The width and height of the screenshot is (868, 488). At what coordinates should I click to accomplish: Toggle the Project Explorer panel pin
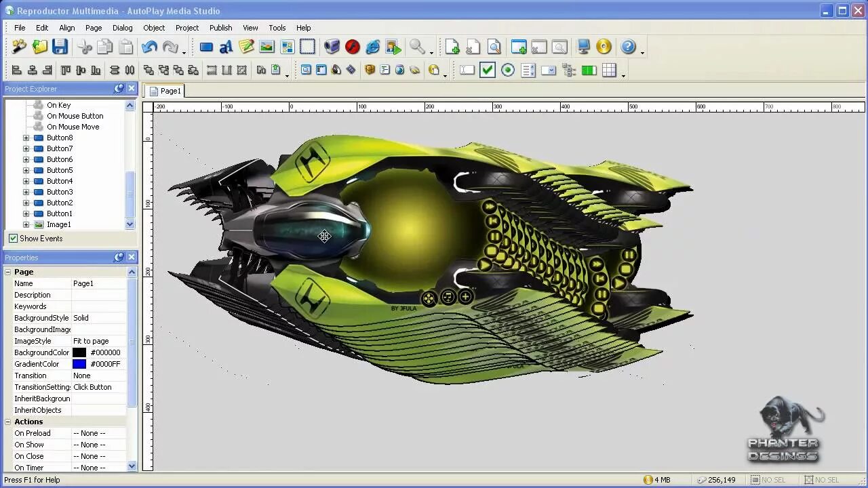[119, 89]
